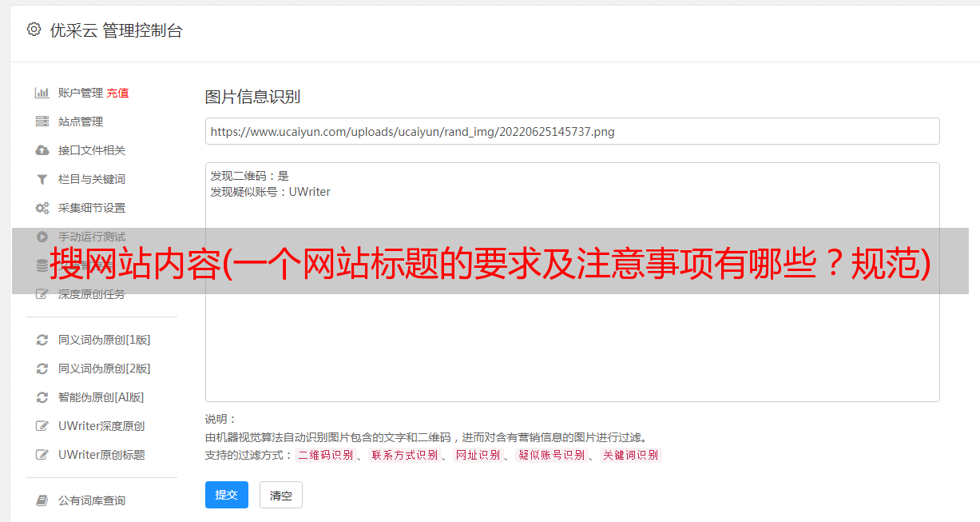Viewport: 980px width, 522px height.
Task: Click the server icon next to 站点管理
Action: point(42,122)
